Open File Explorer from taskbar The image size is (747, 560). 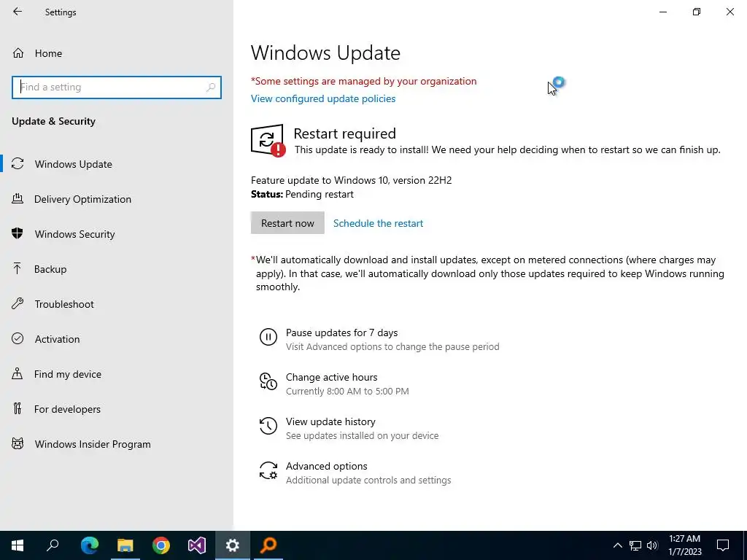click(125, 545)
